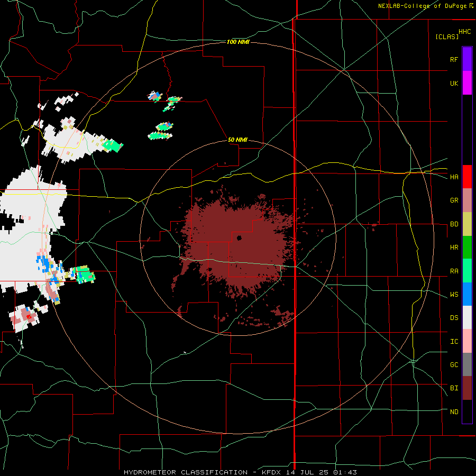476x476 pixels.
Task: Click the ND legend label
Action: 454,411
